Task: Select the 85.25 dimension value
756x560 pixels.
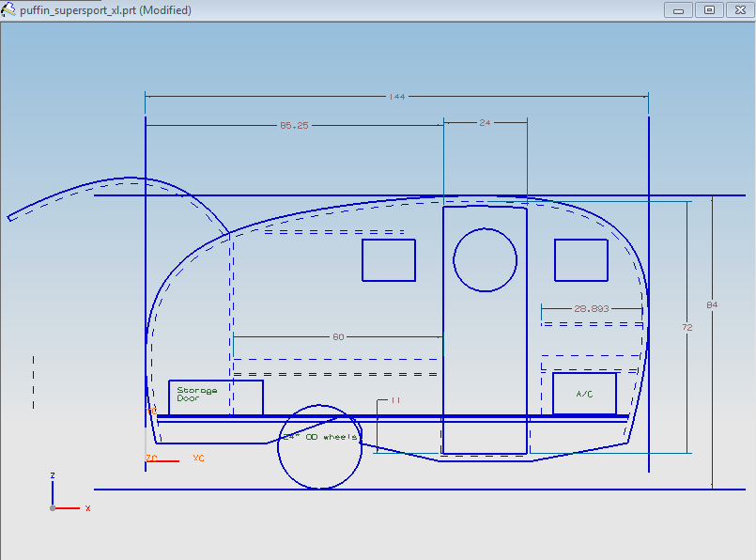Action: pyautogui.click(x=294, y=125)
